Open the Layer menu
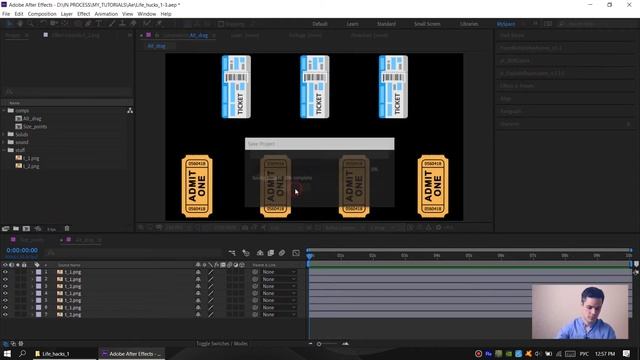640x360 pixels. (x=67, y=14)
